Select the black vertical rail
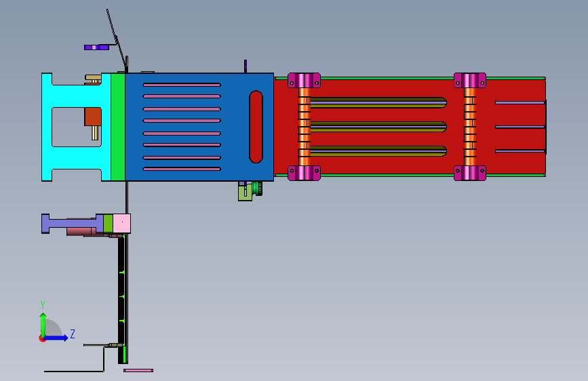 (121, 299)
